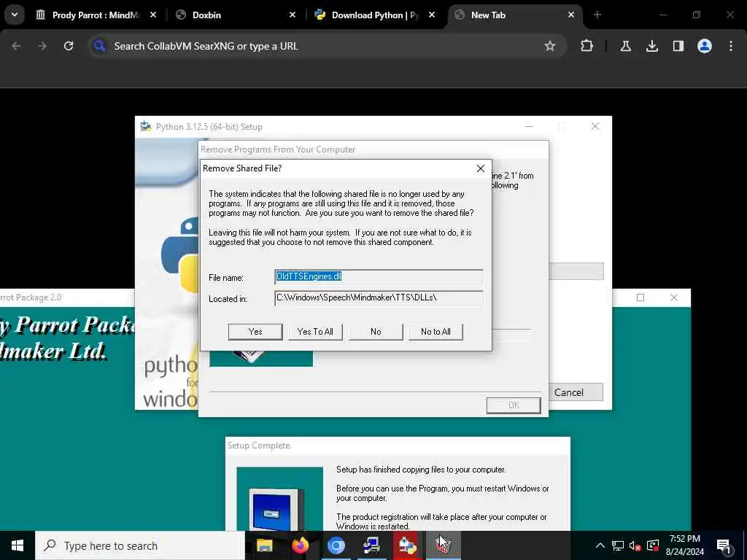Open the Windows Start menu
Screen dimensions: 747x560
coord(18,545)
